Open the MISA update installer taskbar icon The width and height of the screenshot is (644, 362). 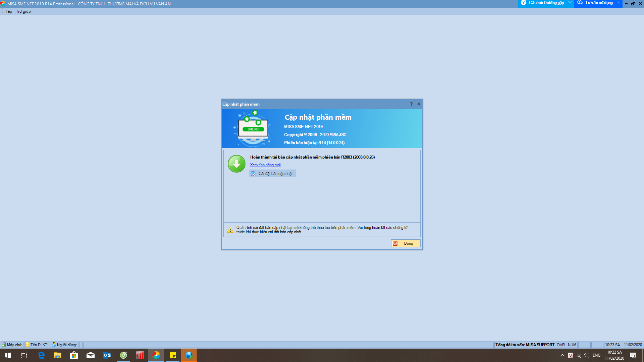coord(189,355)
